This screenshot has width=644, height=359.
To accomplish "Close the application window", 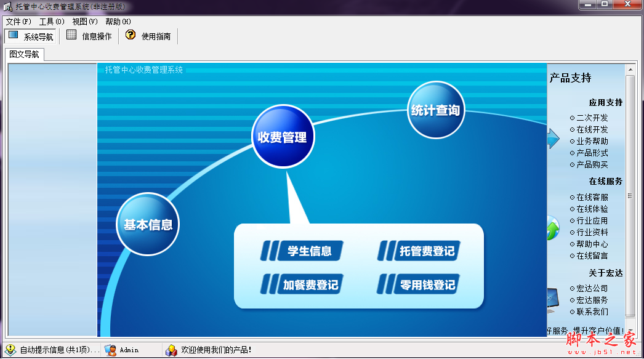I will (x=627, y=4).
